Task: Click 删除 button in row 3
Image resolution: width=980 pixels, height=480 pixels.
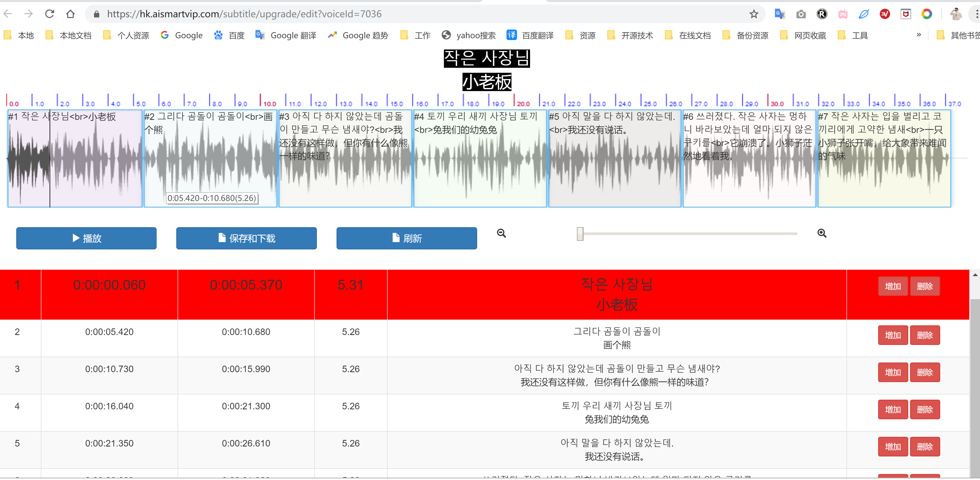Action: coord(925,372)
